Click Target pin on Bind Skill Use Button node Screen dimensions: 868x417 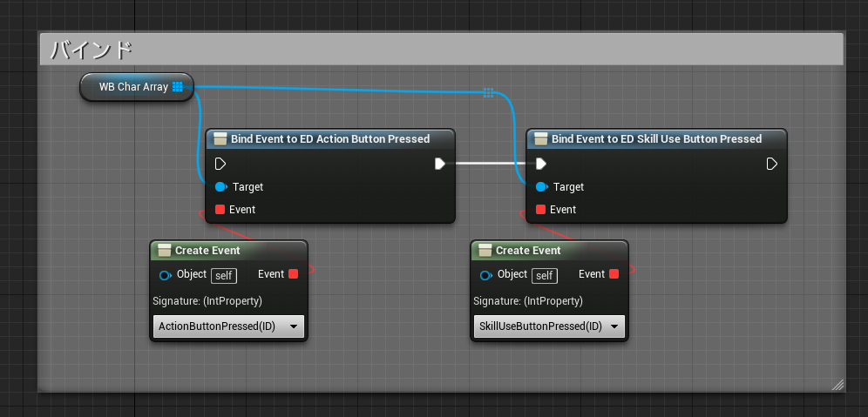[541, 187]
